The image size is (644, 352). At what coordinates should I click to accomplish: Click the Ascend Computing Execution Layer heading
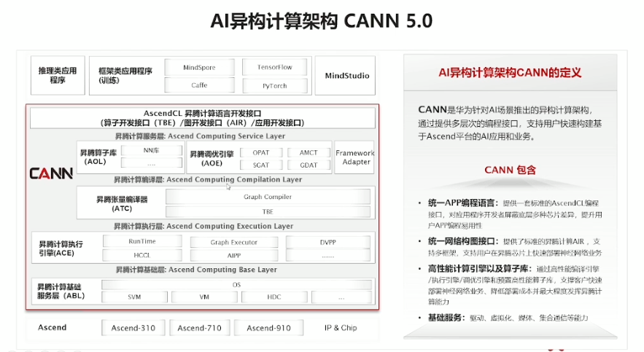coord(203,226)
